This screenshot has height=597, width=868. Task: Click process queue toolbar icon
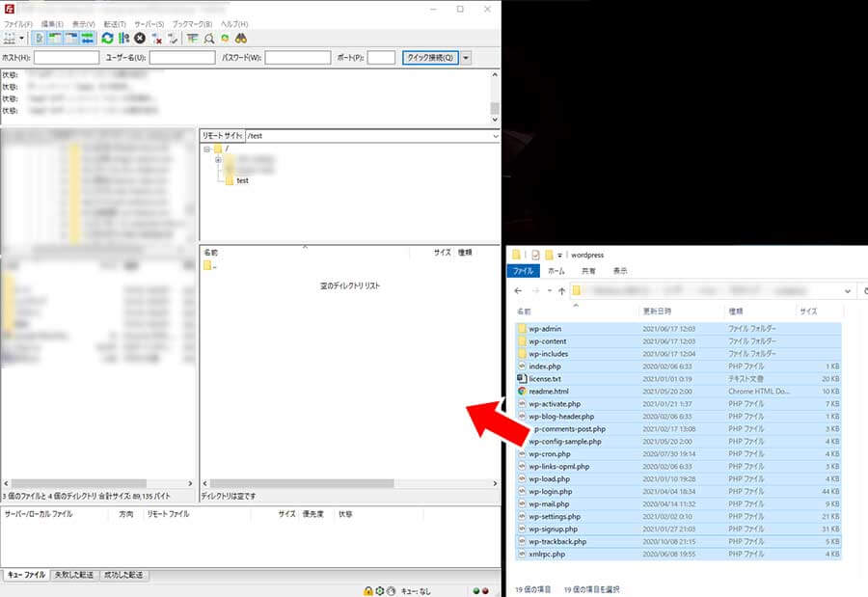click(x=123, y=39)
